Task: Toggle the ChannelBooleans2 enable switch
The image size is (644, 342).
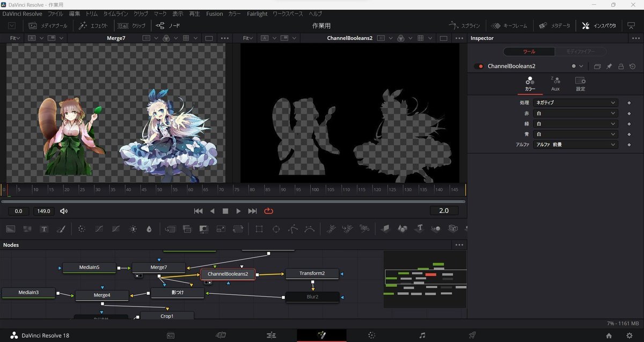Action: [479, 66]
